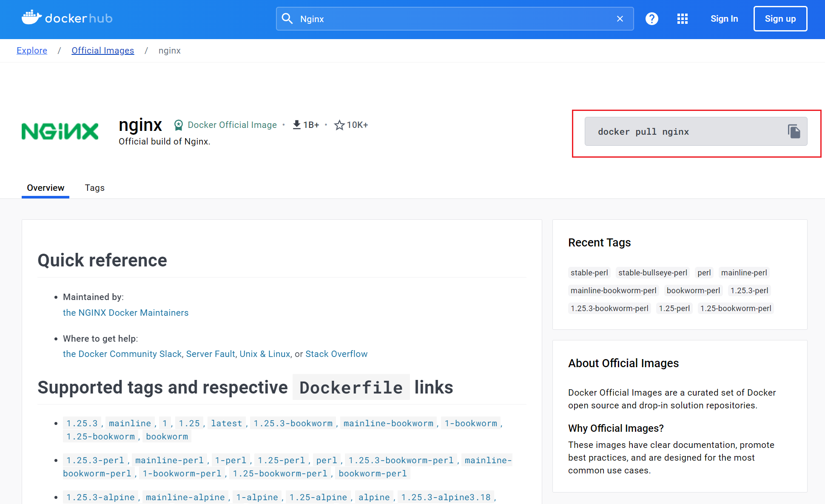Viewport: 825px width, 504px height.
Task: Go to Official Images breadcrumb
Action: tap(102, 51)
